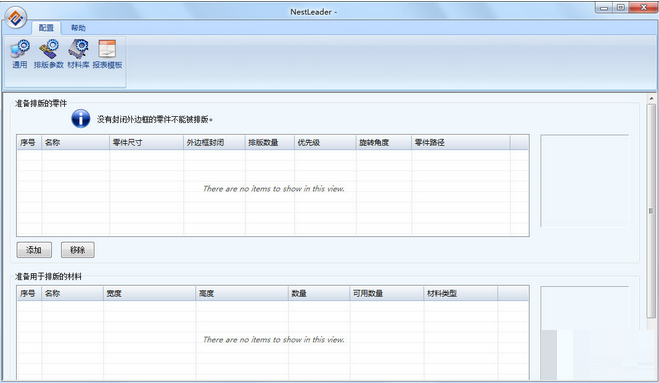Switch to the 配置 ribbon tab
This screenshot has width=659, height=383.
pos(46,28)
